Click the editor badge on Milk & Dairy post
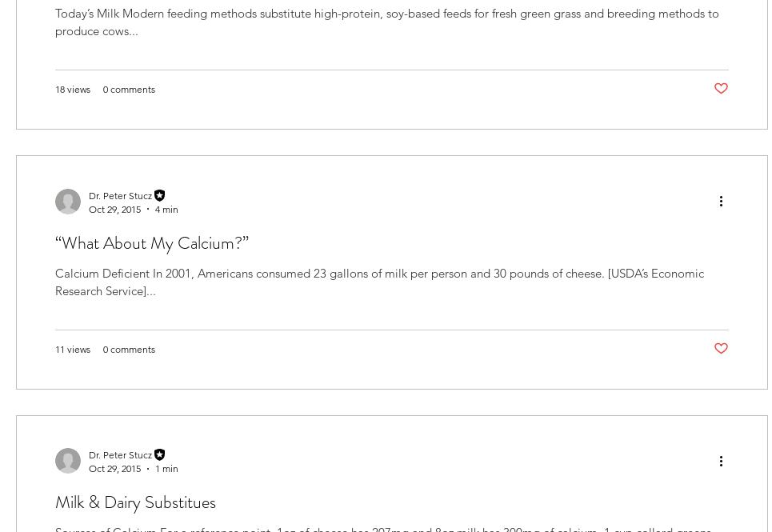The width and height of the screenshot is (772, 532). 160,454
